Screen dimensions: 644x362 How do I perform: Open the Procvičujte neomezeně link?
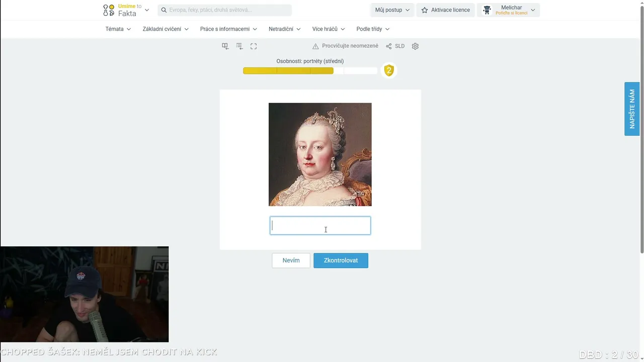click(x=350, y=46)
